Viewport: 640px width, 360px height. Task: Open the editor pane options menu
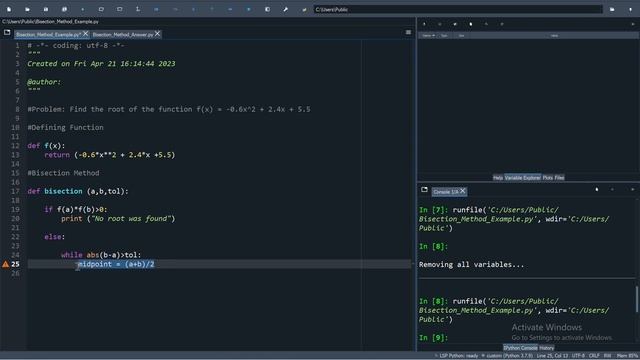pos(408,32)
